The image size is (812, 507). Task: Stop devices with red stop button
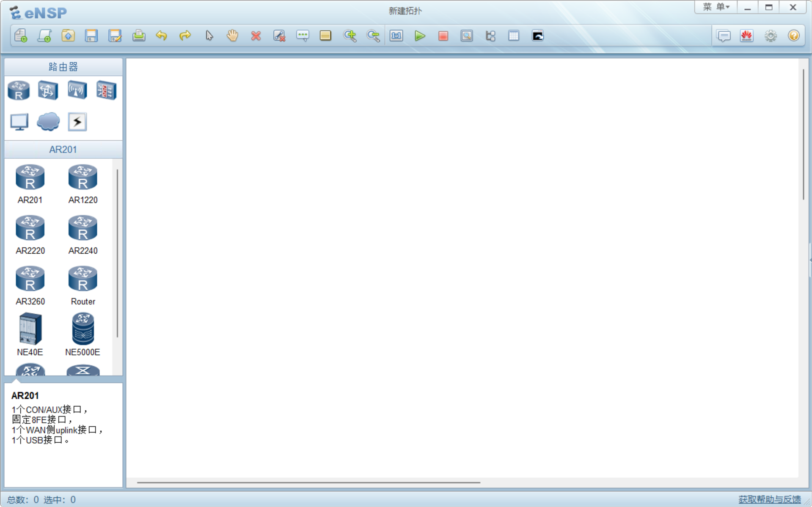click(x=443, y=36)
